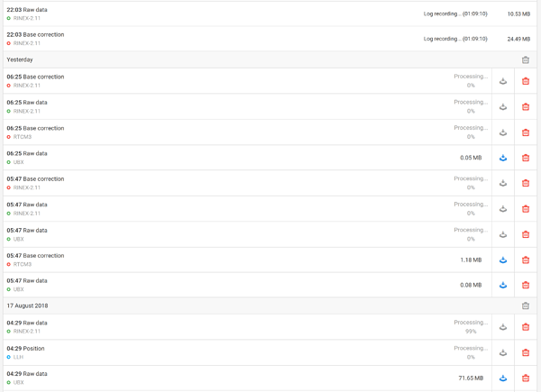Click the 0.05 MB size value
The width and height of the screenshot is (541, 392).
click(x=471, y=158)
